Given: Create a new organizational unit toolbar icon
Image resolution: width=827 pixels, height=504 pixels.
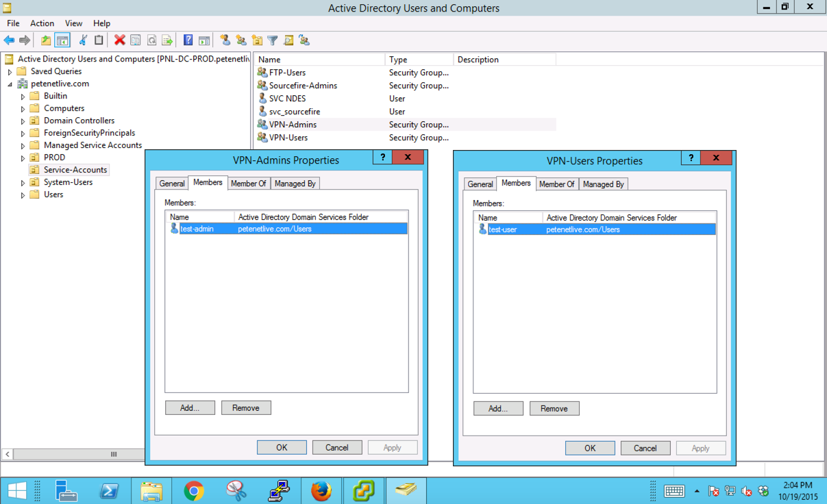Looking at the screenshot, I should (257, 40).
